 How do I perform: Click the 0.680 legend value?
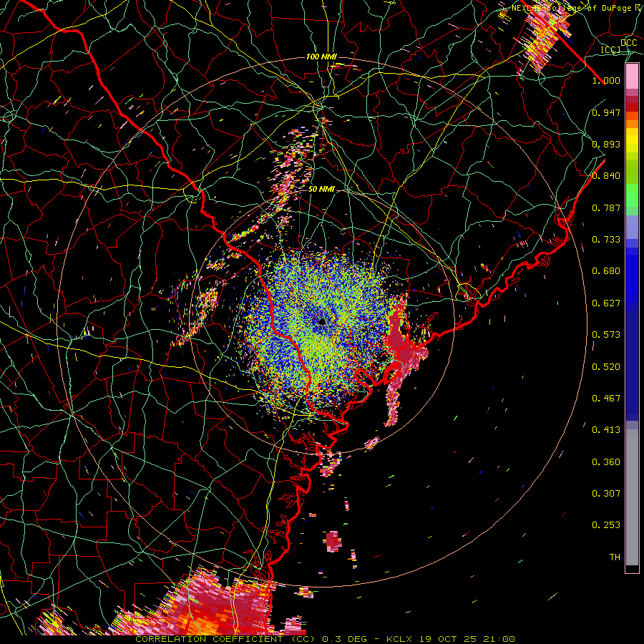click(606, 271)
